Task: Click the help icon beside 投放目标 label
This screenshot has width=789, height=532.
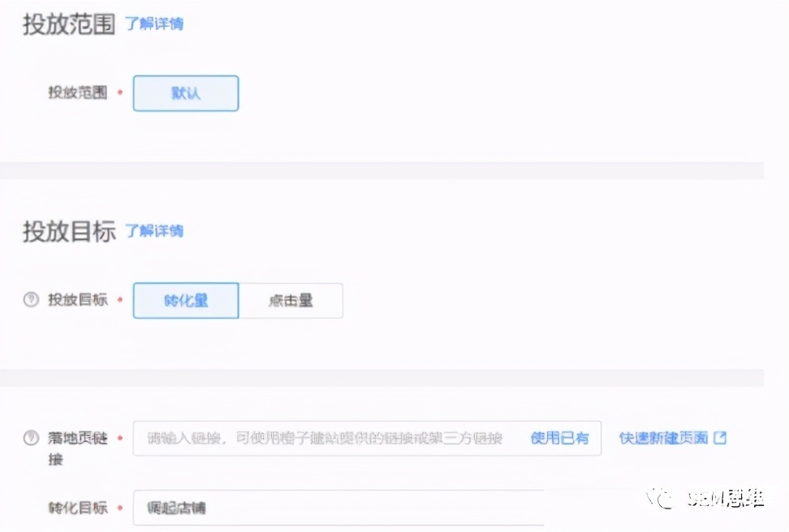Action: (31, 300)
